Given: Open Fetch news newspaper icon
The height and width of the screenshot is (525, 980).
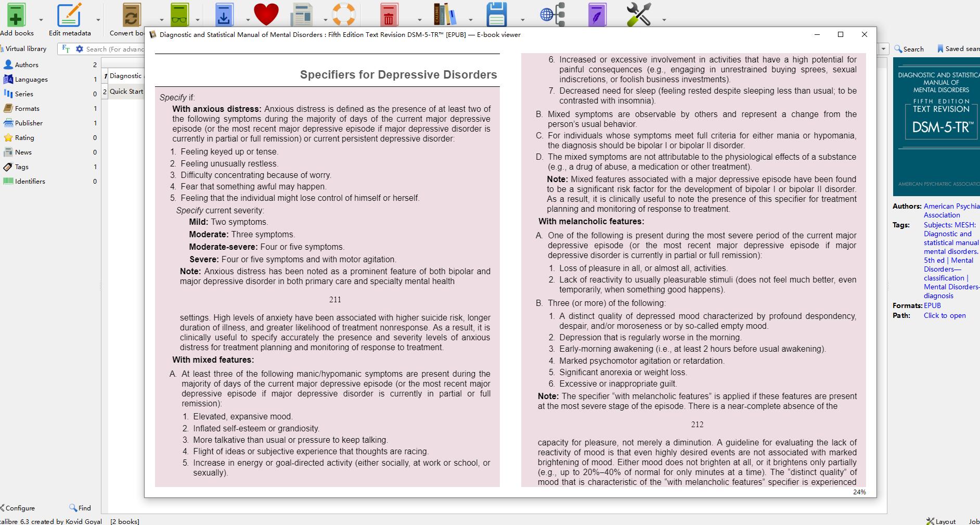Looking at the screenshot, I should pos(301,15).
